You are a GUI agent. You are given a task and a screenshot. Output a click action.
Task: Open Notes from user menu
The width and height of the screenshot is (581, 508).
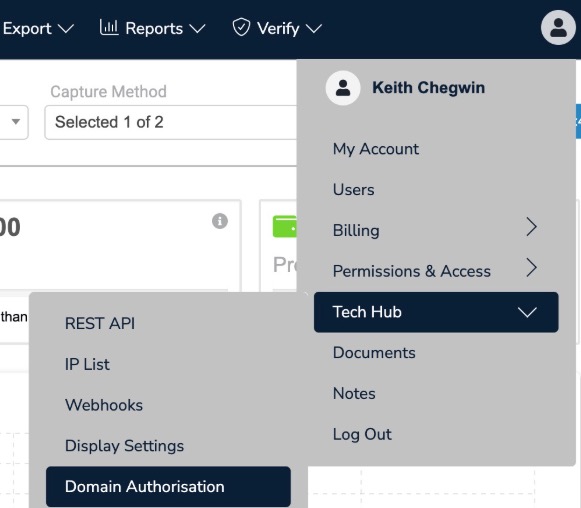click(x=354, y=394)
